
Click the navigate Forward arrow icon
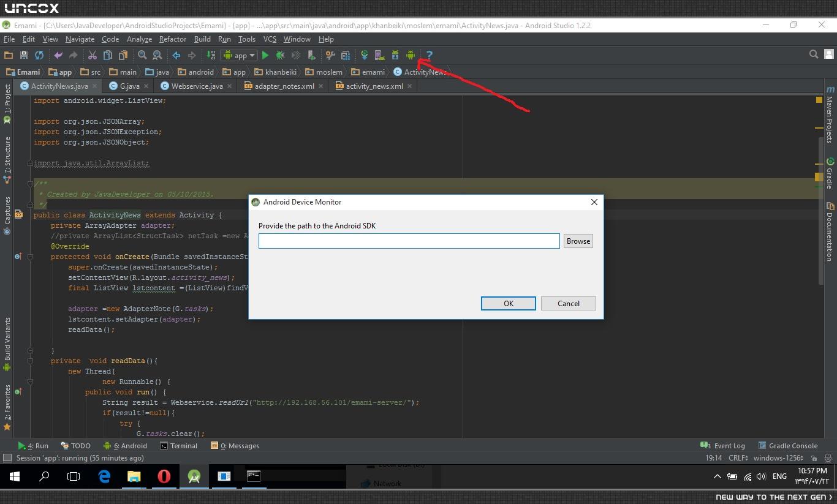click(x=192, y=55)
